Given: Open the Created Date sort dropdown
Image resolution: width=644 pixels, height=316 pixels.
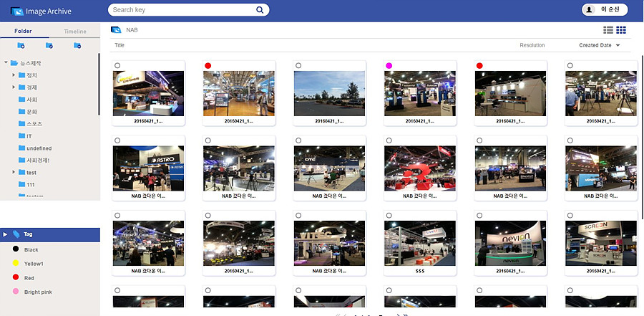Looking at the screenshot, I should 599,45.
